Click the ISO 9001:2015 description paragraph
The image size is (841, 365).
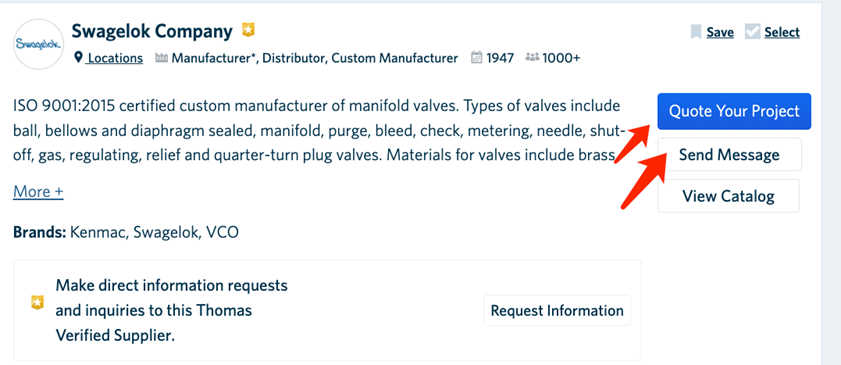(x=319, y=131)
